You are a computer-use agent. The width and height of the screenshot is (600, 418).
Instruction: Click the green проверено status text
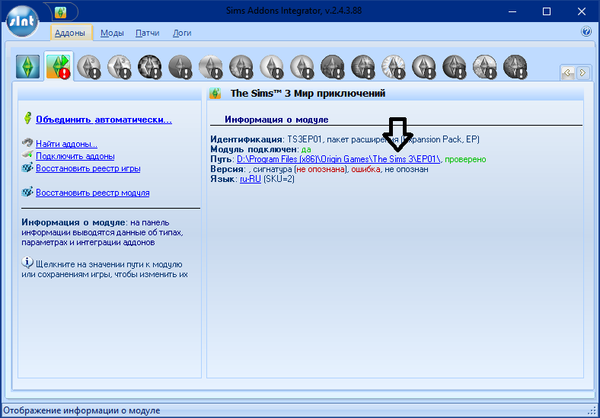[x=465, y=159]
